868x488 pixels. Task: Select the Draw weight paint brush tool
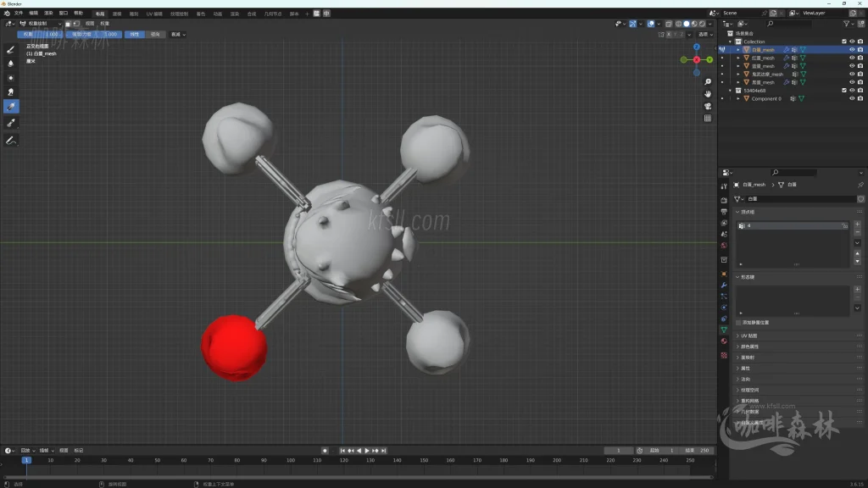[11, 49]
